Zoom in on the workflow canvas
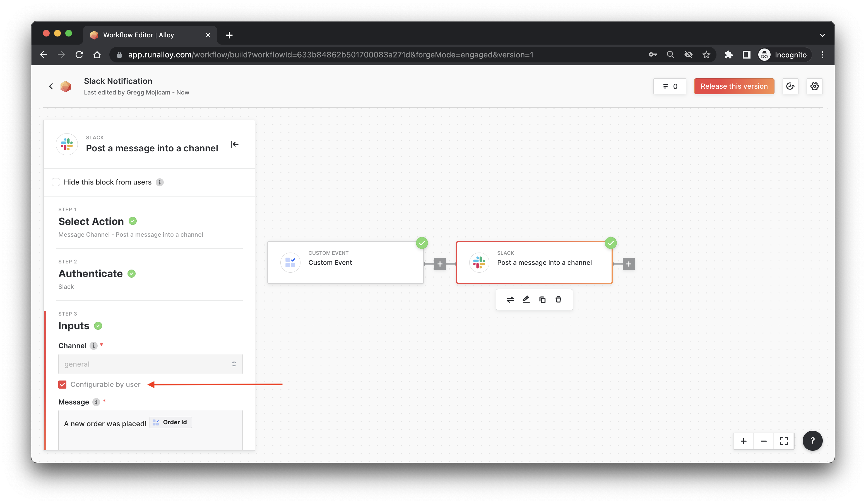The width and height of the screenshot is (866, 504). tap(743, 441)
